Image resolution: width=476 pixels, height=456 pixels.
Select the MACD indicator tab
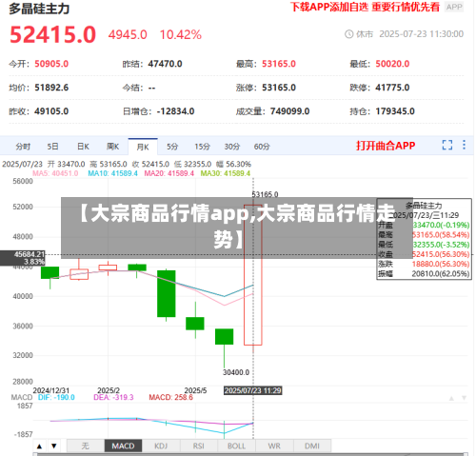click(123, 446)
